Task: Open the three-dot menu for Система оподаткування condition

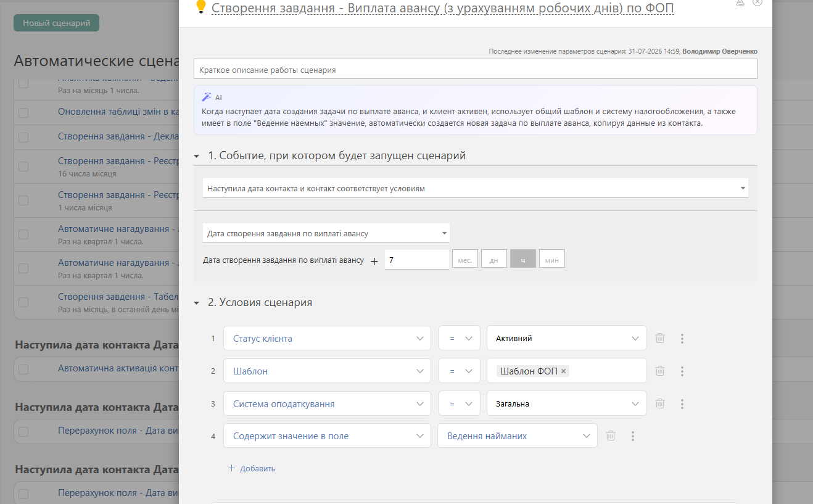Action: (682, 403)
